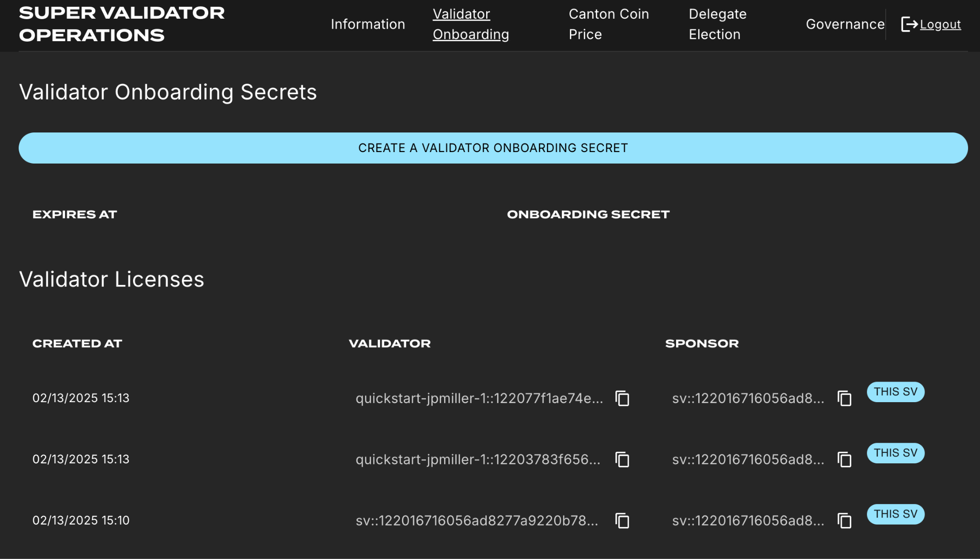This screenshot has width=980, height=559.
Task: Click the THIS SV badge in the bottom row
Action: [895, 514]
